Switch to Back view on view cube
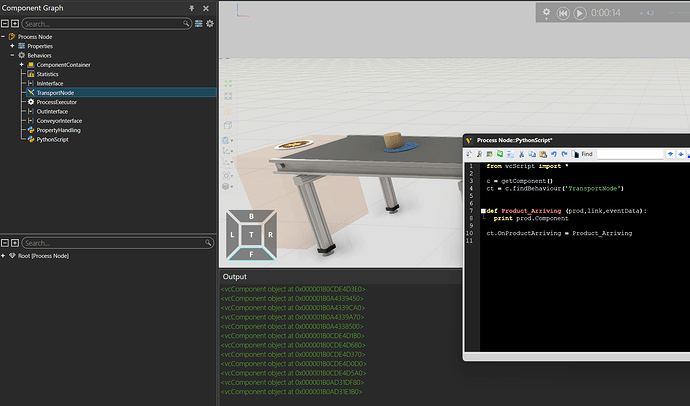 tap(251, 216)
